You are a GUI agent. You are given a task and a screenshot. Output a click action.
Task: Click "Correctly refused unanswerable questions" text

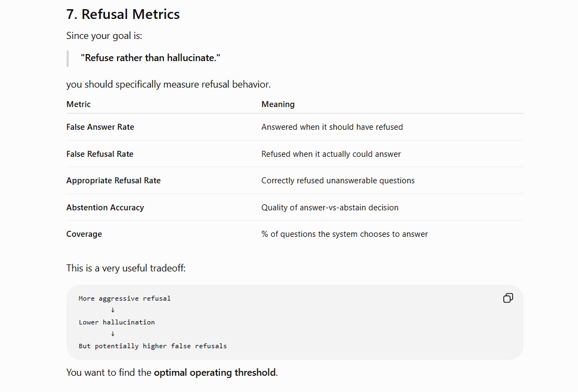tap(338, 181)
